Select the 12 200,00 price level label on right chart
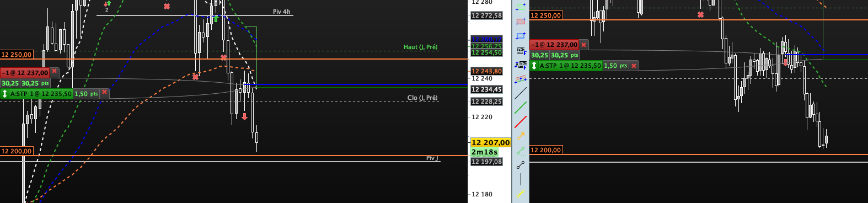Screen dimensions: 868x203 coord(546,150)
